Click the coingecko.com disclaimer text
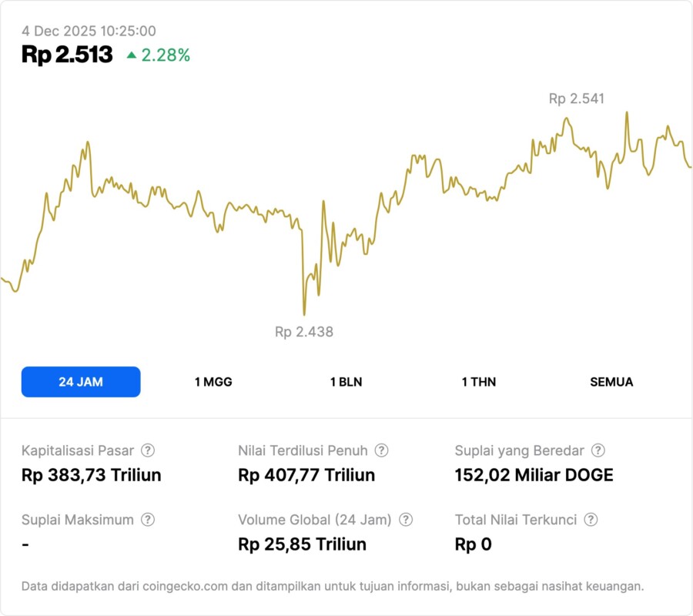 coord(332,586)
